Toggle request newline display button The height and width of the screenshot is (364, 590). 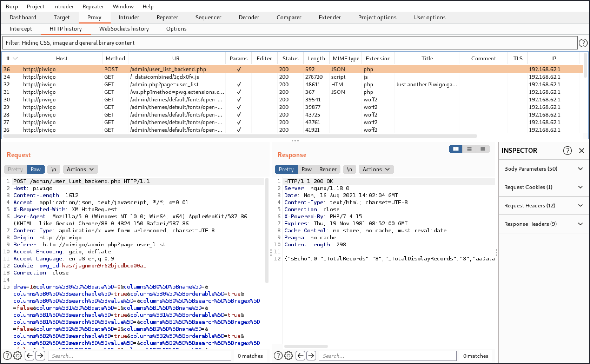tap(54, 169)
